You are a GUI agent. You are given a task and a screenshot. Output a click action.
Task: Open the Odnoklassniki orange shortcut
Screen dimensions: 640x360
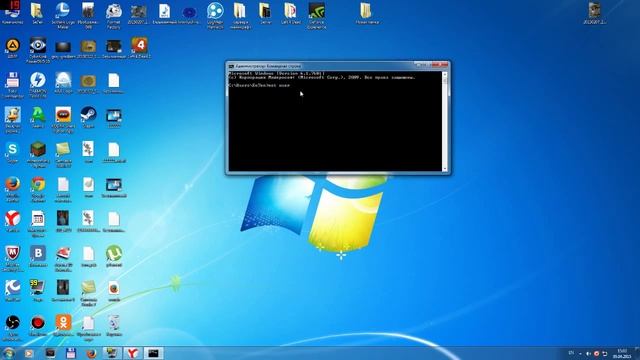63,322
